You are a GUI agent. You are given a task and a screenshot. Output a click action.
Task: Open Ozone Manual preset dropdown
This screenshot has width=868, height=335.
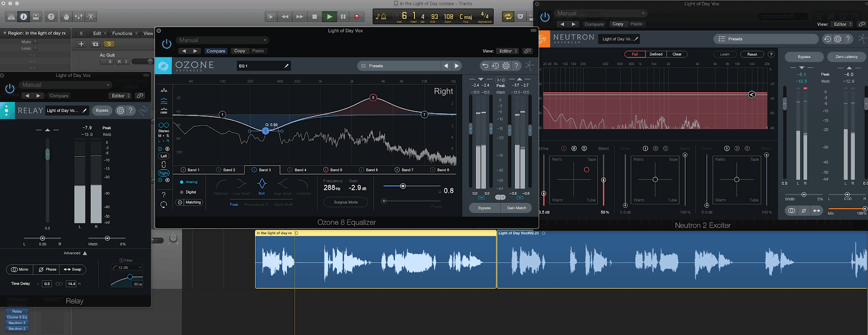click(223, 40)
